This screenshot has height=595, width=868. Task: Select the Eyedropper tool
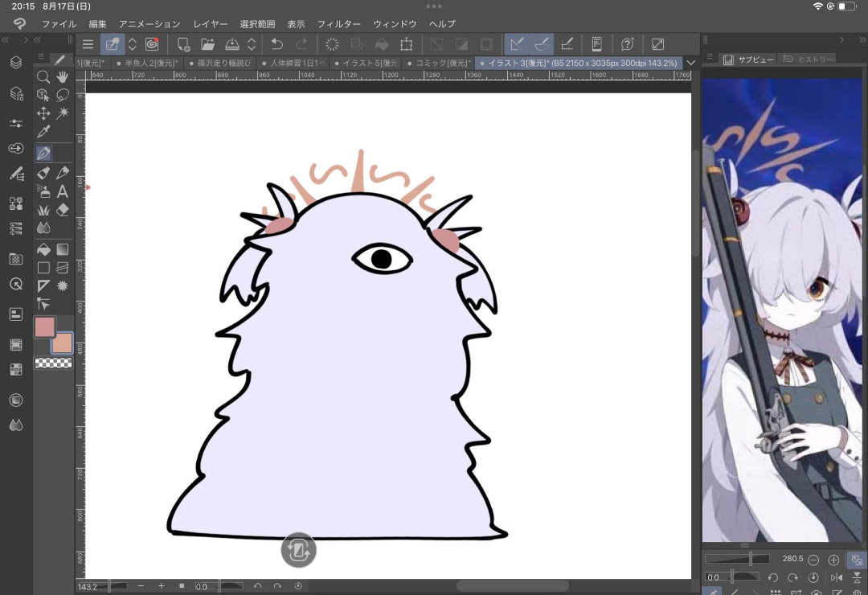(x=43, y=132)
